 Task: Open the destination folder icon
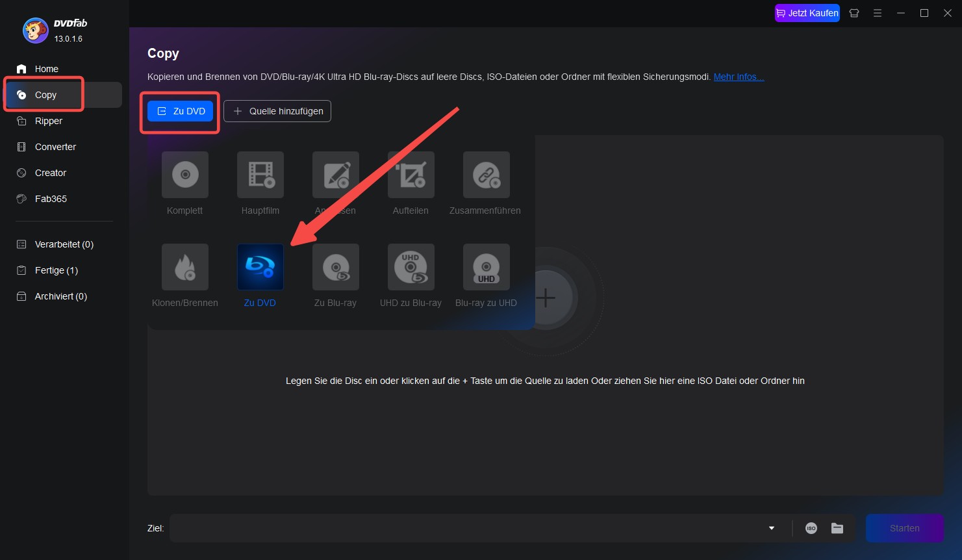coord(837,528)
